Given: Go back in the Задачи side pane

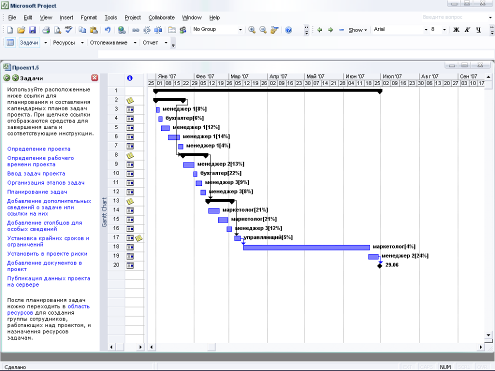Looking at the screenshot, I should point(7,78).
